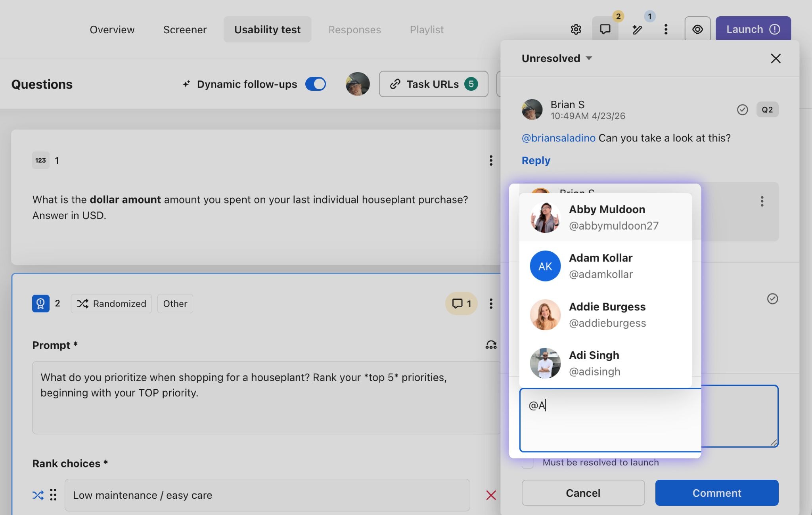Viewport: 812px width, 515px height.
Task: Open the comments panel icon
Action: point(605,29)
